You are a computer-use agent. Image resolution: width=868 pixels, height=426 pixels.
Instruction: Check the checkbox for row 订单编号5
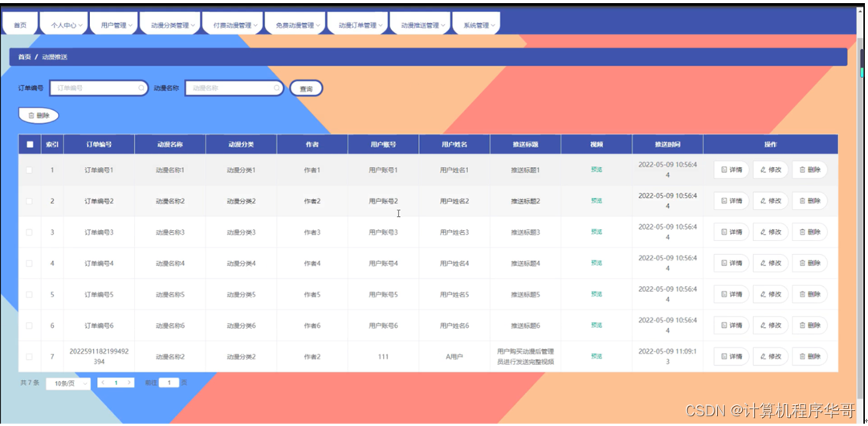click(30, 294)
